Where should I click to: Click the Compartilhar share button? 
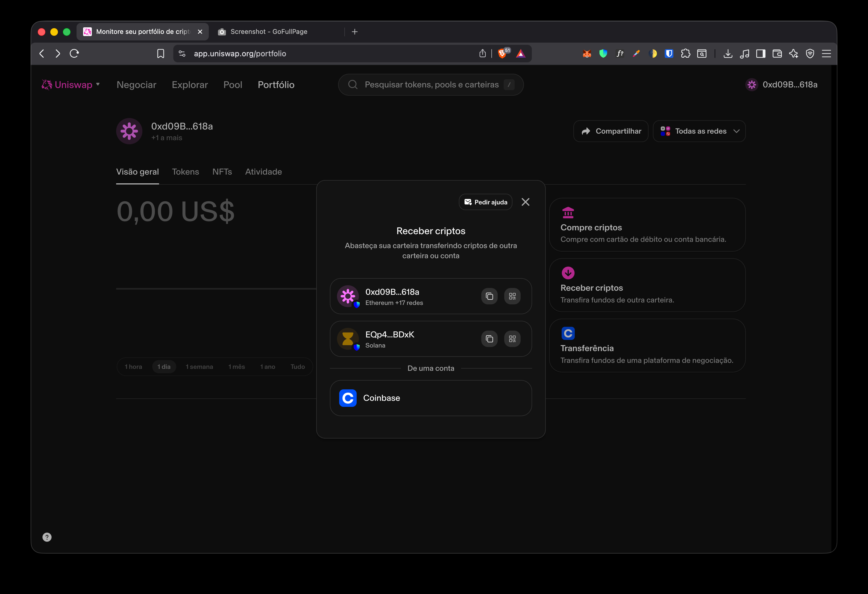point(611,131)
